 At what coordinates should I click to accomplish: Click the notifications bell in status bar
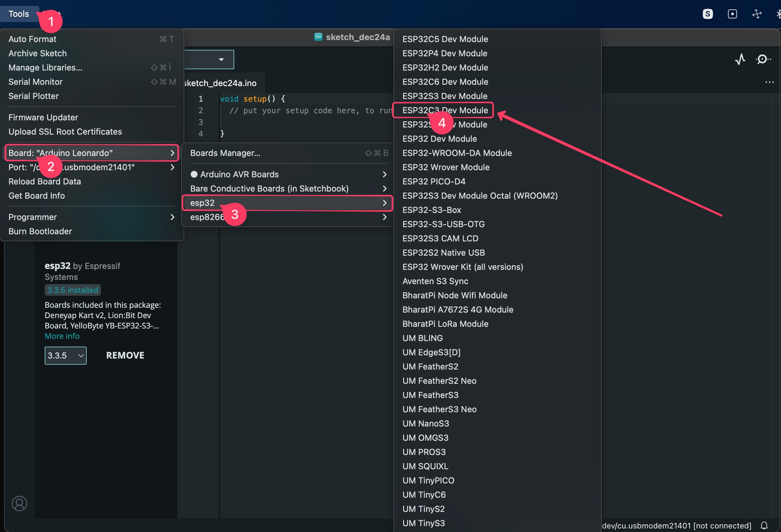[x=764, y=525]
